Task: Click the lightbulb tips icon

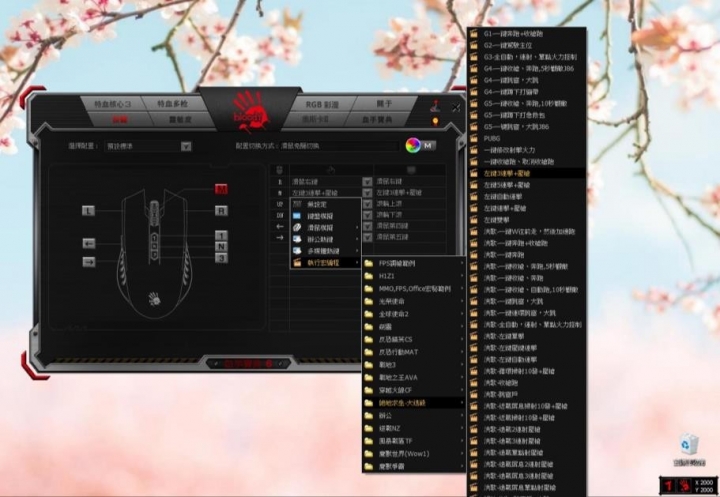Action: pos(435,121)
